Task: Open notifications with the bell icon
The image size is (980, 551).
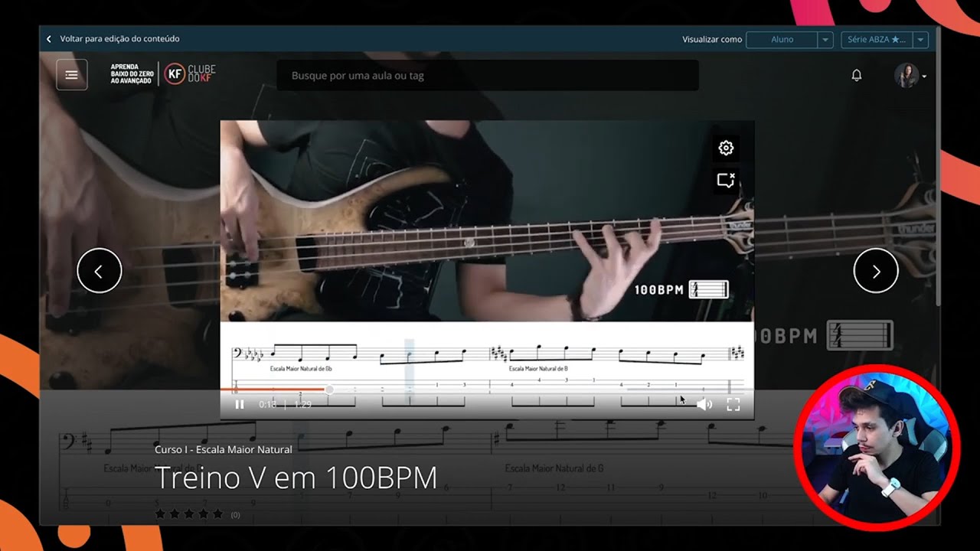Action: pos(857,75)
